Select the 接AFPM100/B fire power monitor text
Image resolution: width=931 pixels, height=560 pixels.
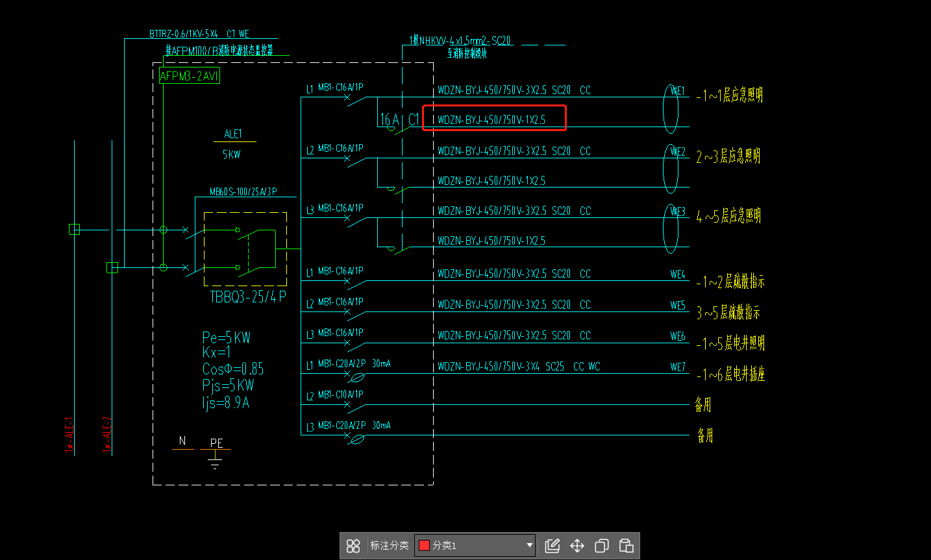(219, 50)
